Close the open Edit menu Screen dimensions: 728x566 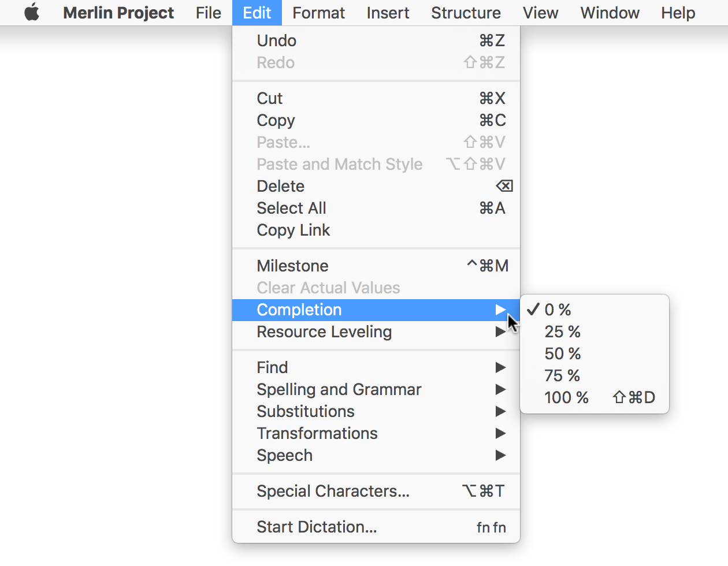click(x=257, y=13)
